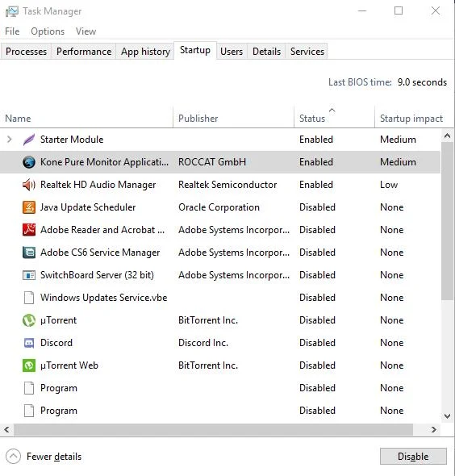This screenshot has width=455, height=476.
Task: Open the Options menu
Action: coord(48,31)
